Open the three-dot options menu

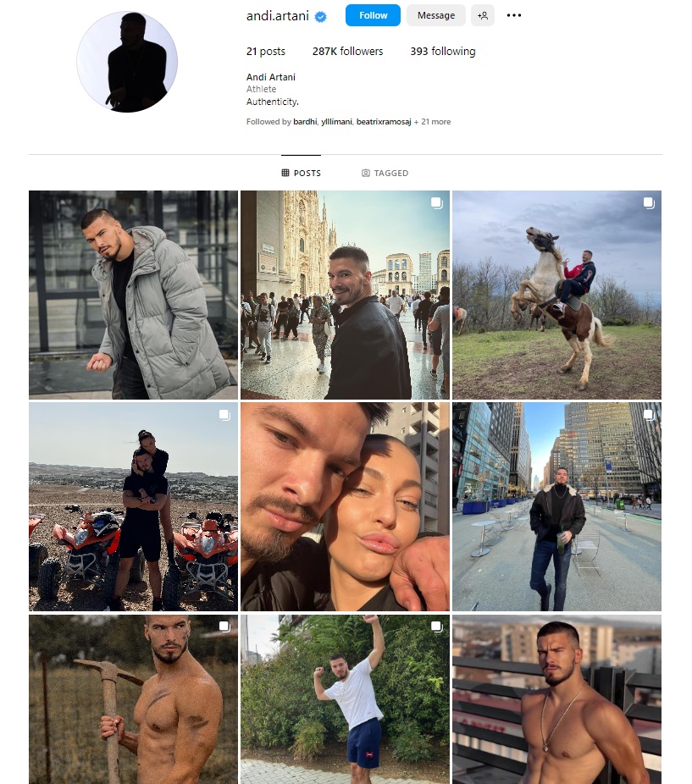tap(514, 15)
